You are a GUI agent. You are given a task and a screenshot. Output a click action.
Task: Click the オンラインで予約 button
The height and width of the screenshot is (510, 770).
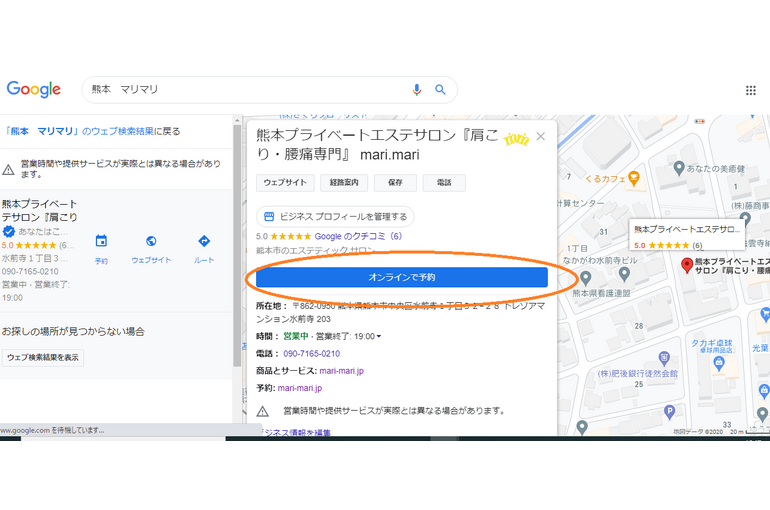click(x=402, y=277)
